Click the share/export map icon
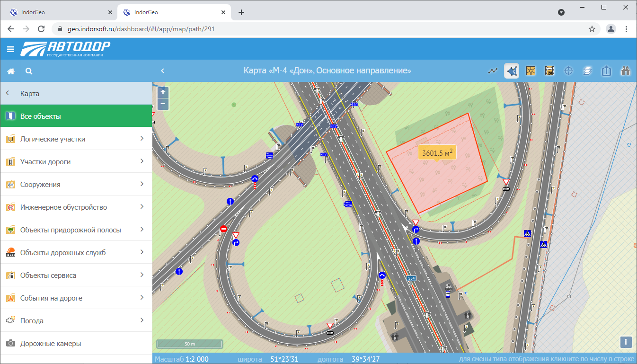637x364 pixels. pyautogui.click(x=606, y=71)
